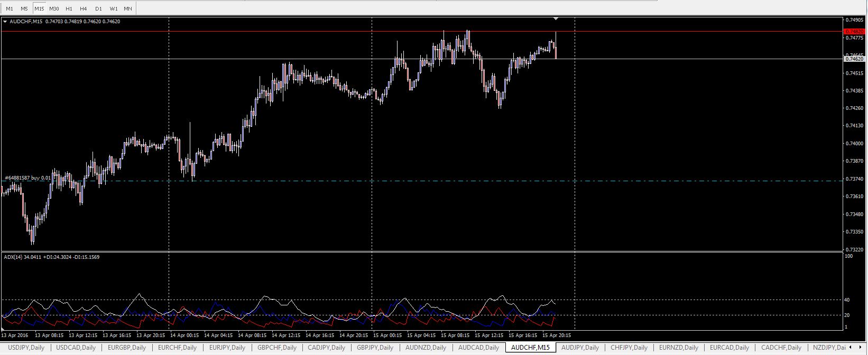Image resolution: width=868 pixels, height=355 pixels.
Task: Click the #64881587 buy order label
Action: 27,178
